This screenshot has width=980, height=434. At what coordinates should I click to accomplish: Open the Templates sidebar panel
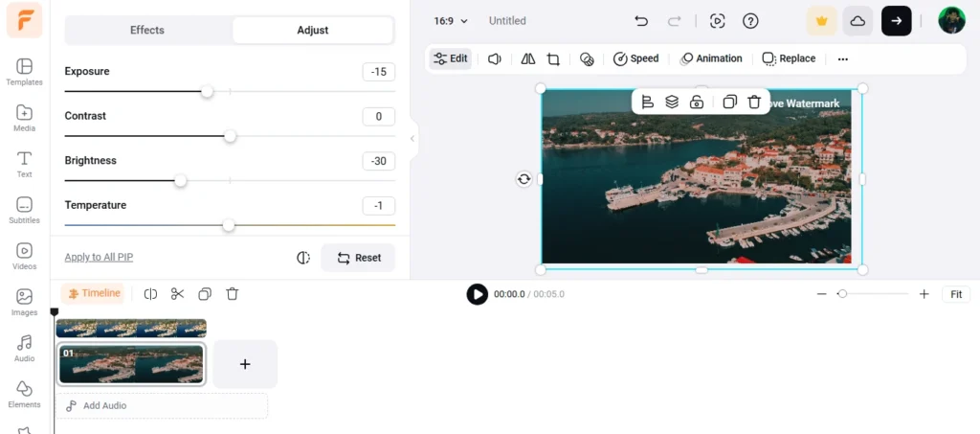click(24, 71)
